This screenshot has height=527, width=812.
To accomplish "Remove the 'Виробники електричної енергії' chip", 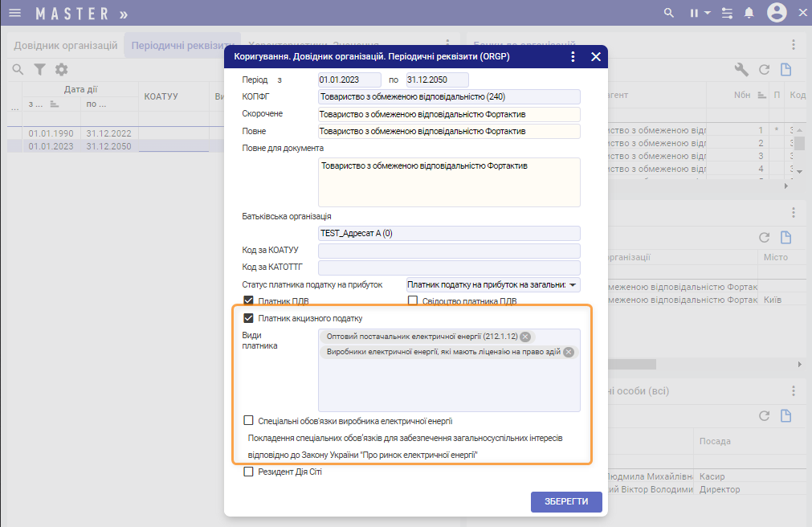I will tap(569, 352).
